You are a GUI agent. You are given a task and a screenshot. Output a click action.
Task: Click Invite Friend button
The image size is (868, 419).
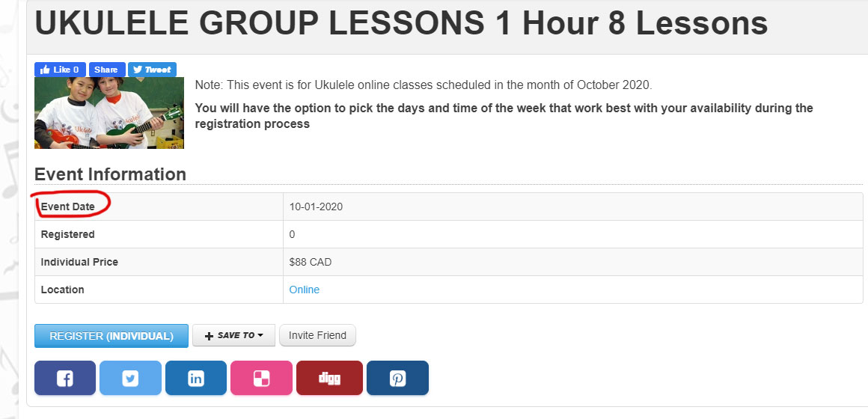click(x=317, y=335)
